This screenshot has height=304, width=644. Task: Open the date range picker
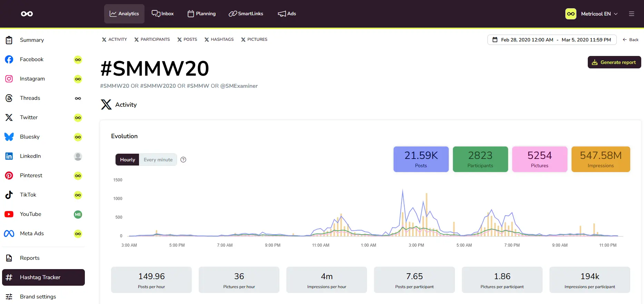[552, 40]
